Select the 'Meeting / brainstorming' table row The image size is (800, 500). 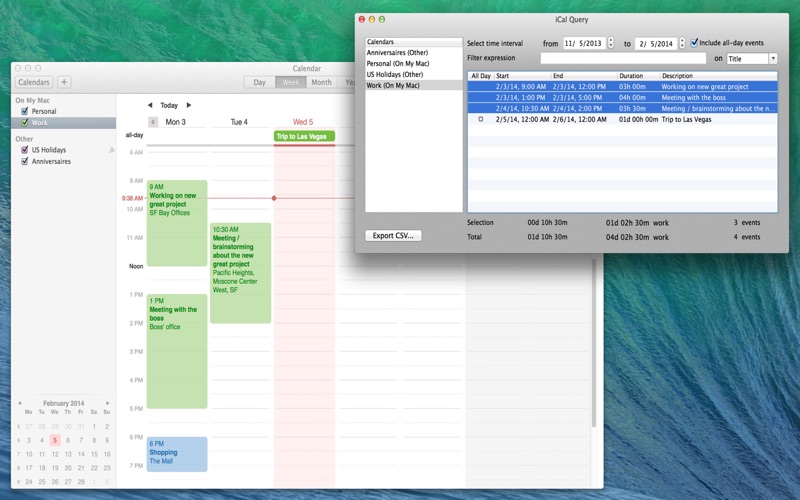click(x=622, y=108)
